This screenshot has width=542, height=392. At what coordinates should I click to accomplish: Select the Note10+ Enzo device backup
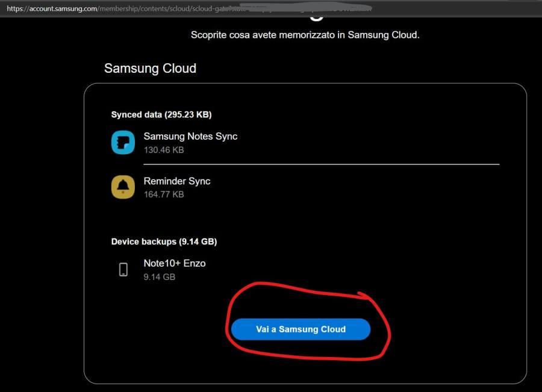(x=175, y=263)
